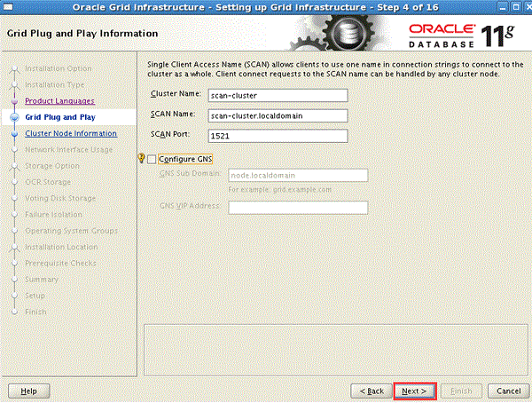
Task: Click the OCR Storage step
Action: [48, 182]
